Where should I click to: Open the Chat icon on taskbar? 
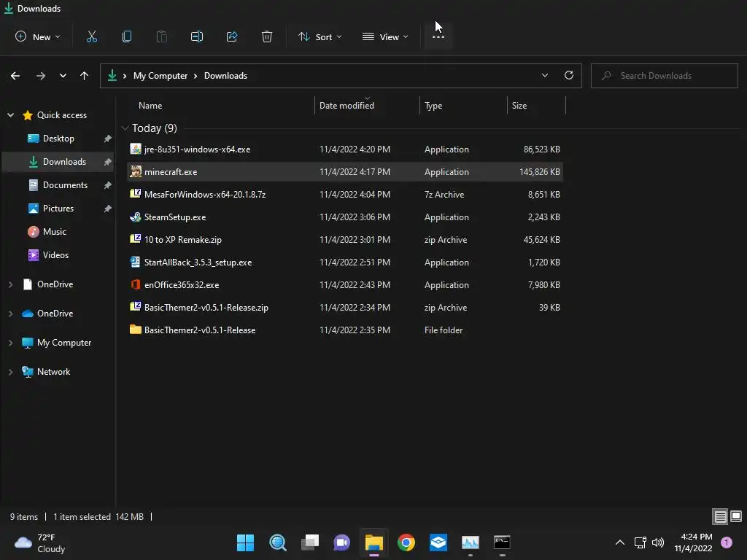click(x=341, y=542)
